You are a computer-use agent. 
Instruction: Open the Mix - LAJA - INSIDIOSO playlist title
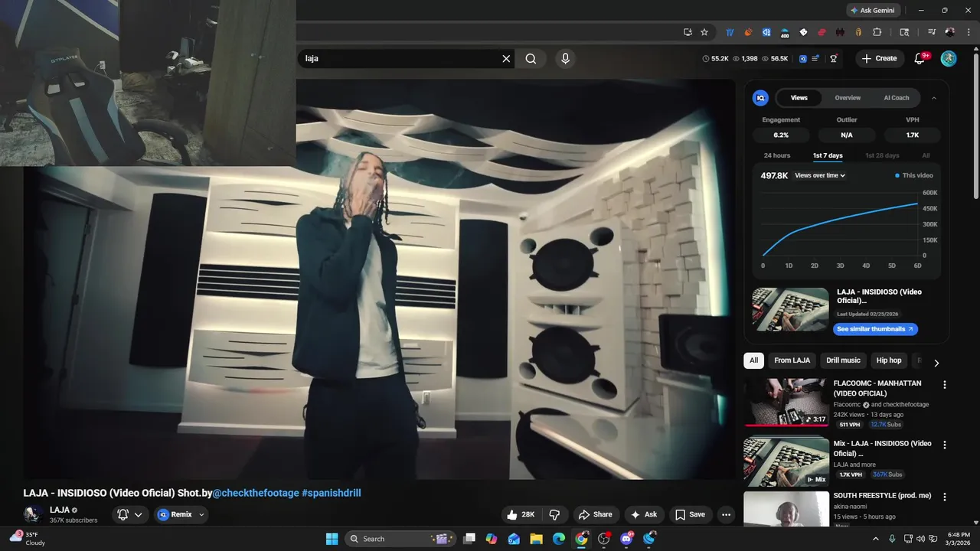883,448
